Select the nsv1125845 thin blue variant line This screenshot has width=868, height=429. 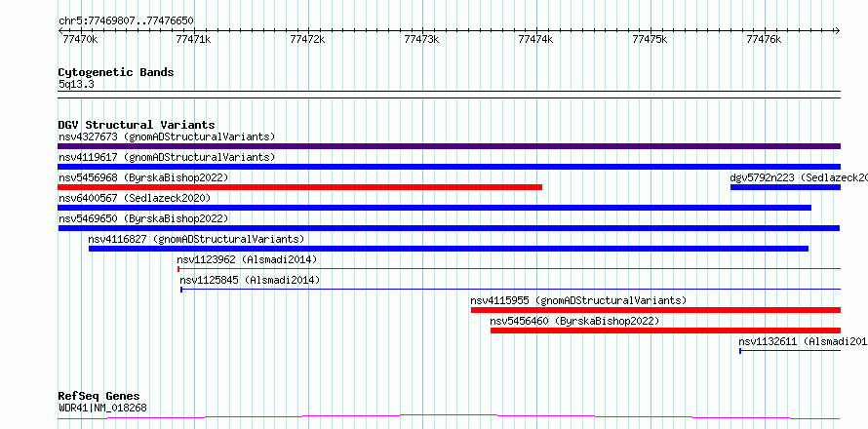tap(511, 290)
